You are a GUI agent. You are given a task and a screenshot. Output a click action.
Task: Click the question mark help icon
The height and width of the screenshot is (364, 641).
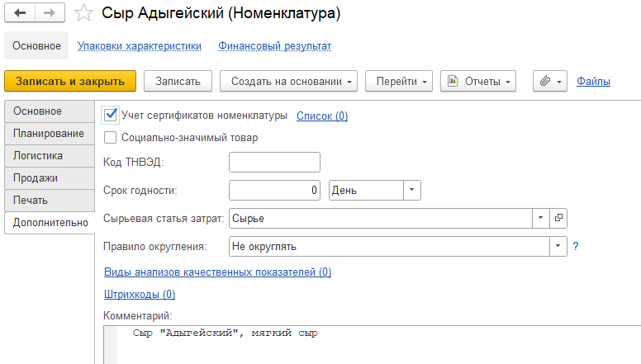pos(576,246)
